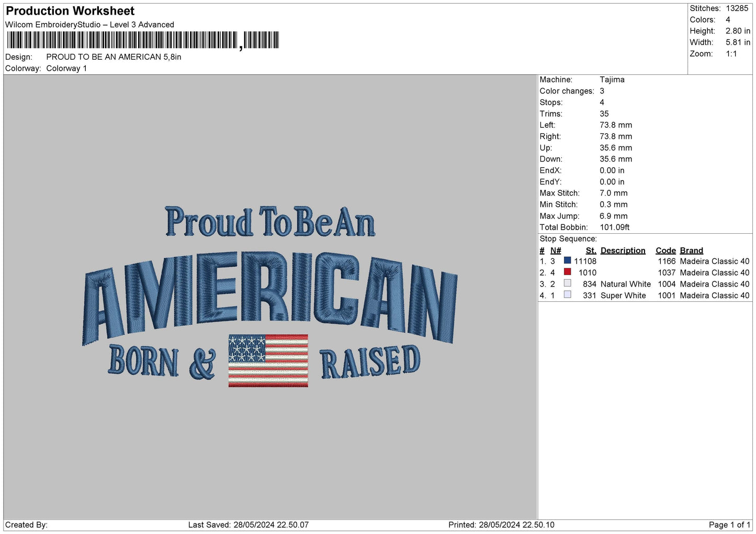Click design name 'PROUD TO BE AN AMERICAN 5,8in'
This screenshot has height=534, width=756.
tap(114, 57)
